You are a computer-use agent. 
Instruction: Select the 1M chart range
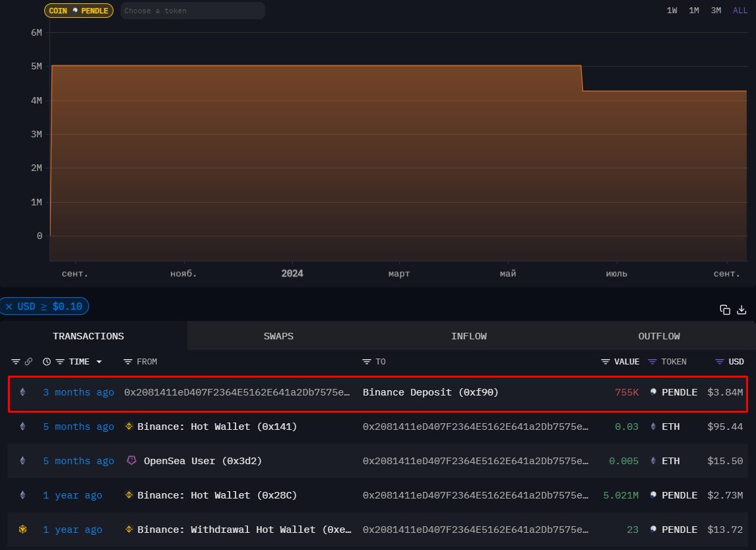click(694, 10)
